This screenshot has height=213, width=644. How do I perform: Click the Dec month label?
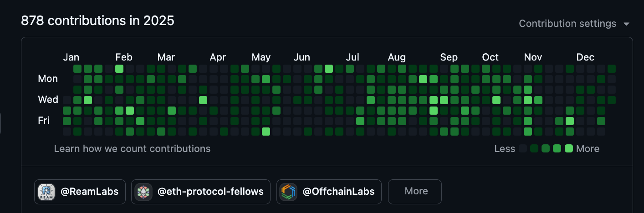[x=585, y=57]
